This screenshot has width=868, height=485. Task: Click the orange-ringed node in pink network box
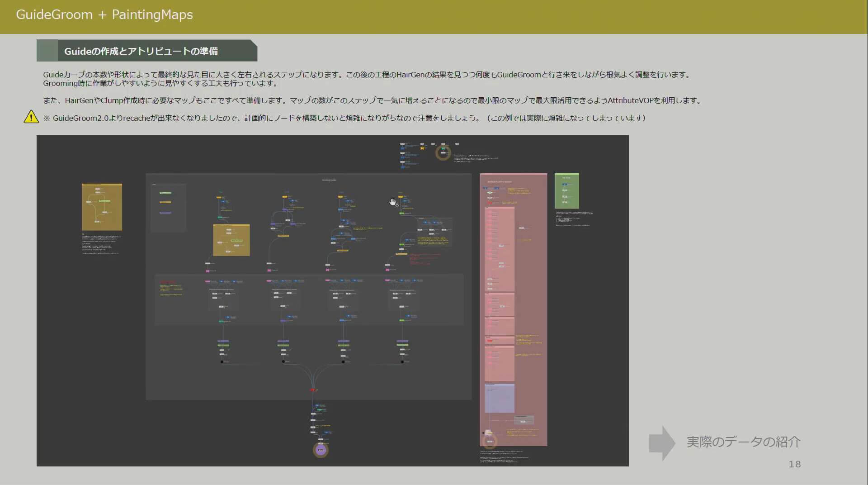coord(490,441)
